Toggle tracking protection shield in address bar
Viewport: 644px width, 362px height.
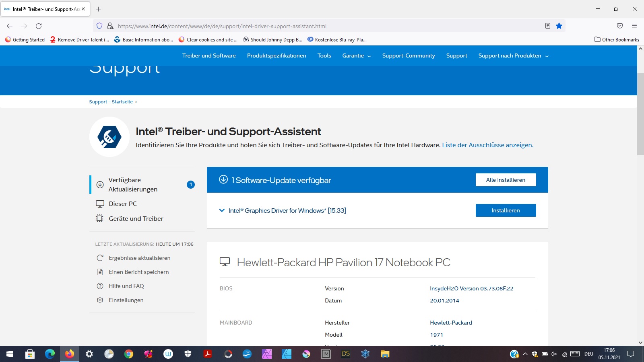[99, 26]
